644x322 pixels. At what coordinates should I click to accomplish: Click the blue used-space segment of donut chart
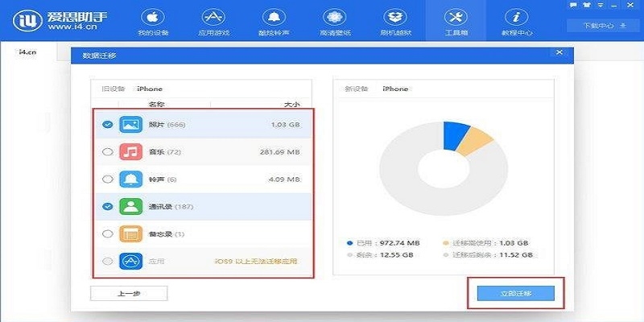(x=456, y=135)
